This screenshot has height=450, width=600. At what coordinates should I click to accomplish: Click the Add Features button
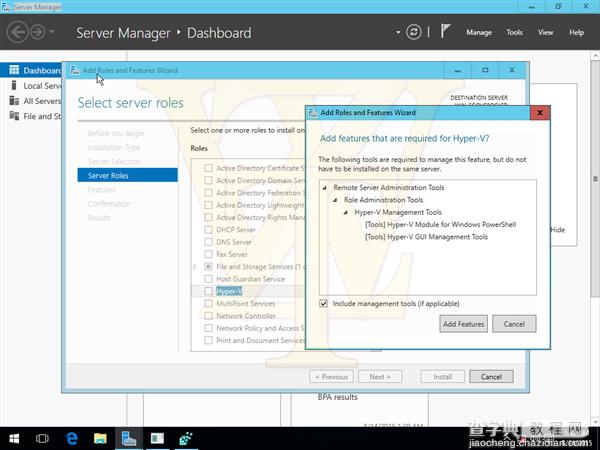[x=463, y=324]
